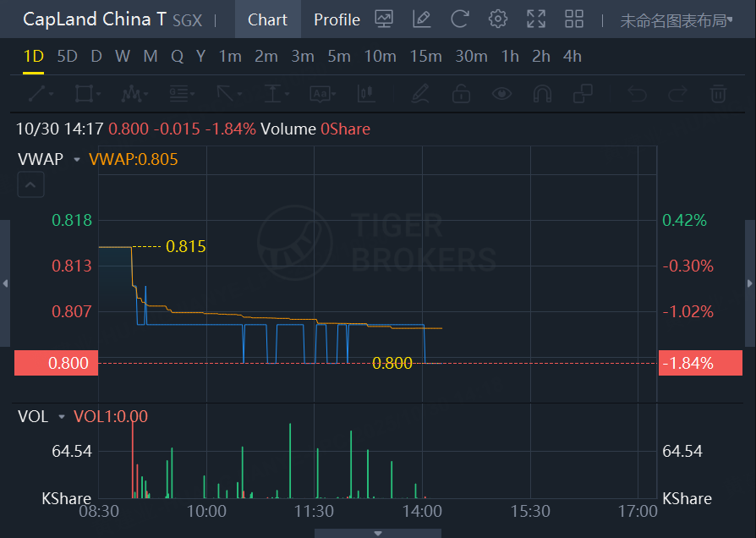Switch to the Profile tab

click(x=337, y=19)
